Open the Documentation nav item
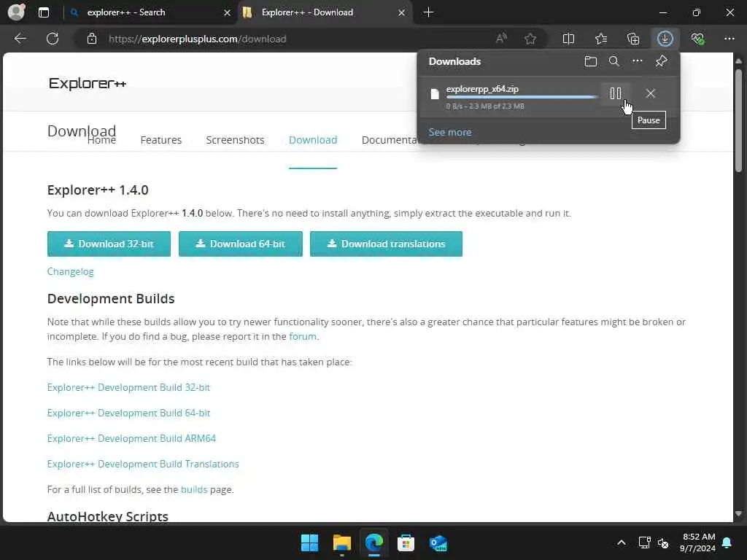747x560 pixels. point(390,140)
